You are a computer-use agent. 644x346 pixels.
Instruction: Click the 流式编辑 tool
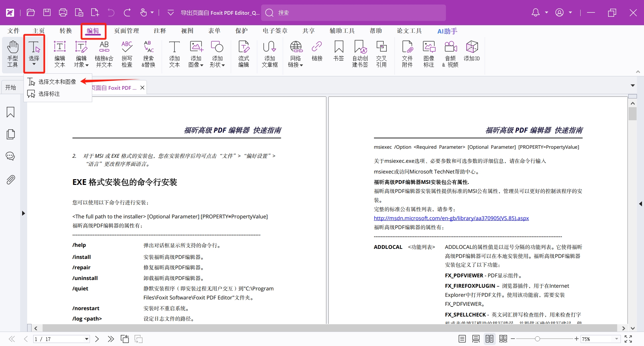[244, 54]
